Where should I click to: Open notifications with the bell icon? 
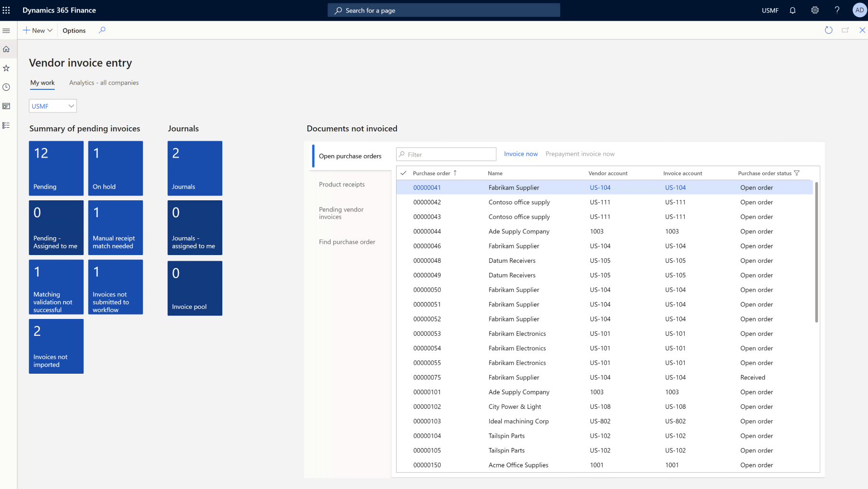pos(793,10)
